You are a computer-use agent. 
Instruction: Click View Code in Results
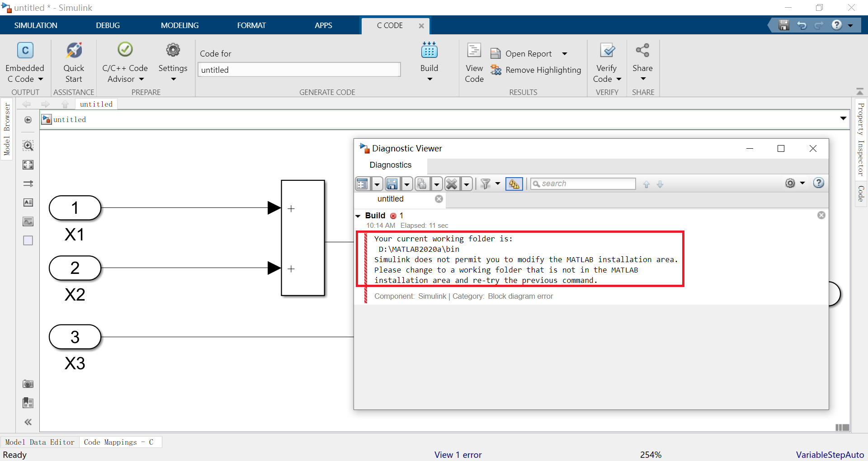(474, 62)
